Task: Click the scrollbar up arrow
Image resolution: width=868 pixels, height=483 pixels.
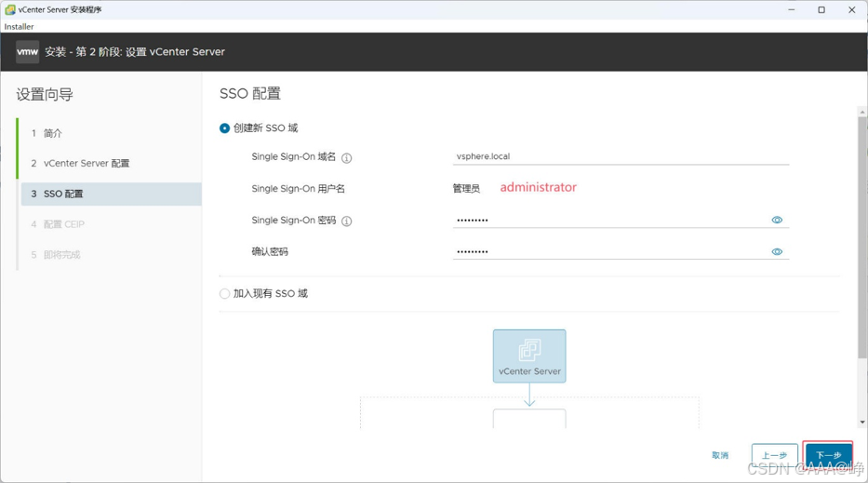Action: pyautogui.click(x=862, y=112)
